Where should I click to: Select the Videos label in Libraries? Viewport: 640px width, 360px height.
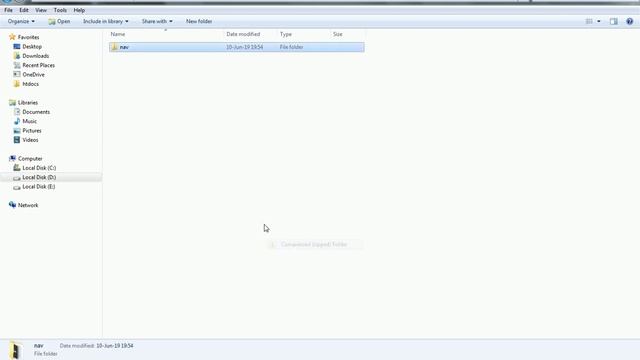(x=30, y=140)
